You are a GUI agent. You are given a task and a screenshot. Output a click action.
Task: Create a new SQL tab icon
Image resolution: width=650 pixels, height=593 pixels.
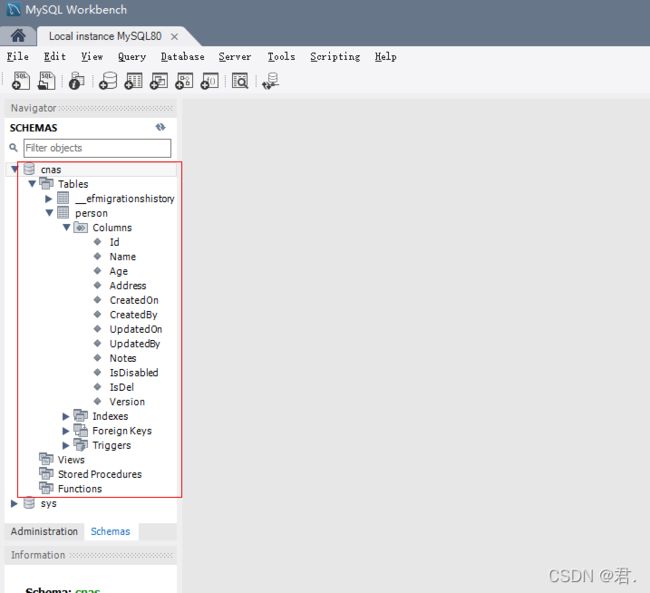click(21, 81)
